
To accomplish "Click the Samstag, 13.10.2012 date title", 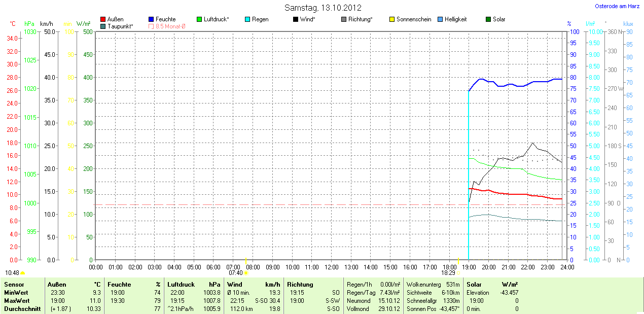I will tap(323, 8).
